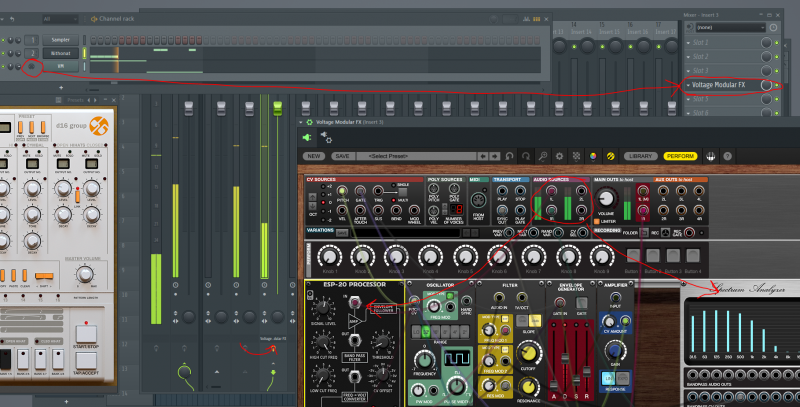This screenshot has height=407, width=800.
Task: Click the zoom magnifier icon in Voltage Modular
Action: pyautogui.click(x=543, y=156)
